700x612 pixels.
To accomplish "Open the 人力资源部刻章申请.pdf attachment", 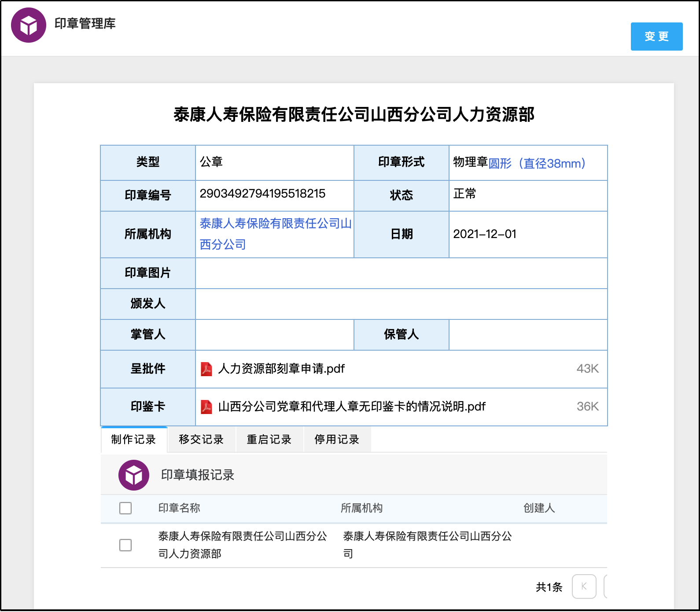I will (281, 369).
